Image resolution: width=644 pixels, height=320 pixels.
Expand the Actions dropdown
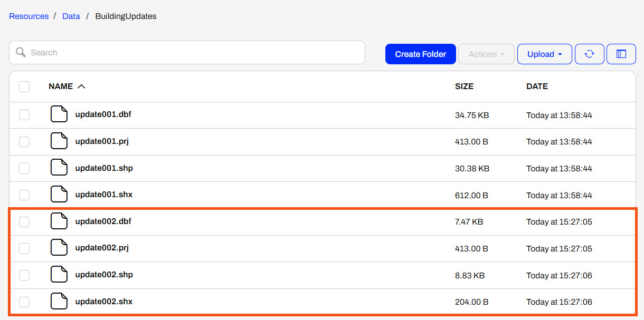[x=486, y=54]
